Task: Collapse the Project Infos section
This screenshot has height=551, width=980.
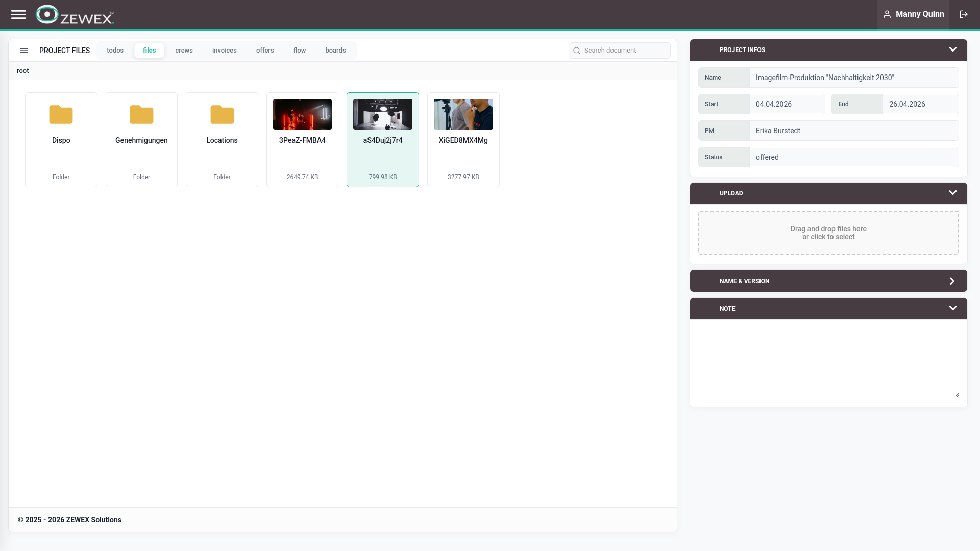Action: [952, 49]
